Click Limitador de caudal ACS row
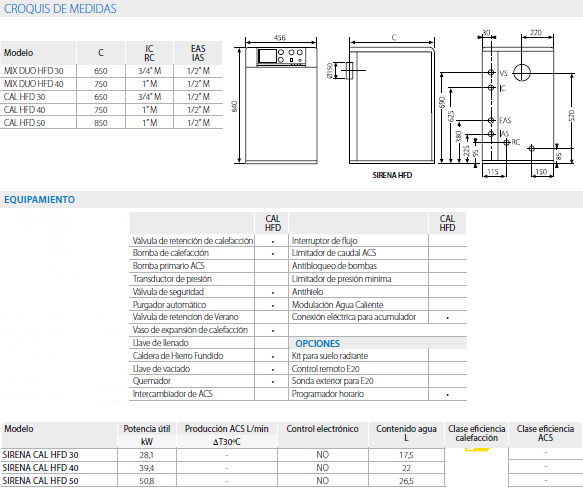Viewport: 583px width, 488px height. coord(378,253)
